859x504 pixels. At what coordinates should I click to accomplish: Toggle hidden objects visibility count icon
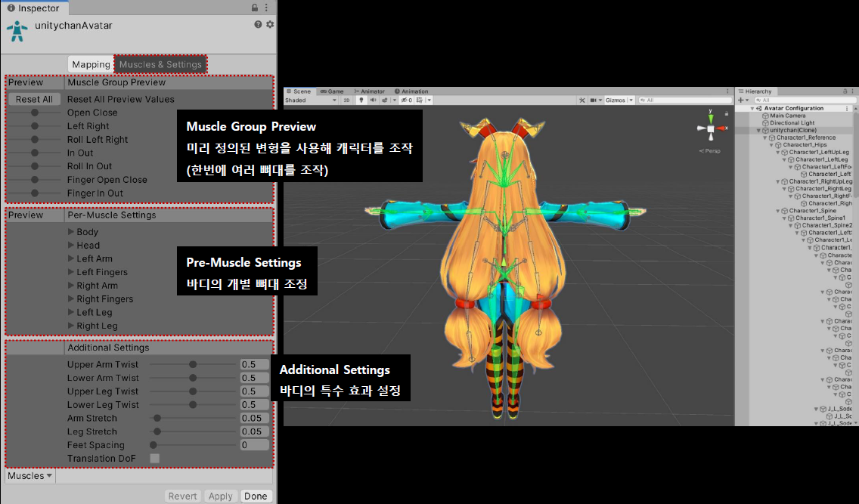coord(406,100)
